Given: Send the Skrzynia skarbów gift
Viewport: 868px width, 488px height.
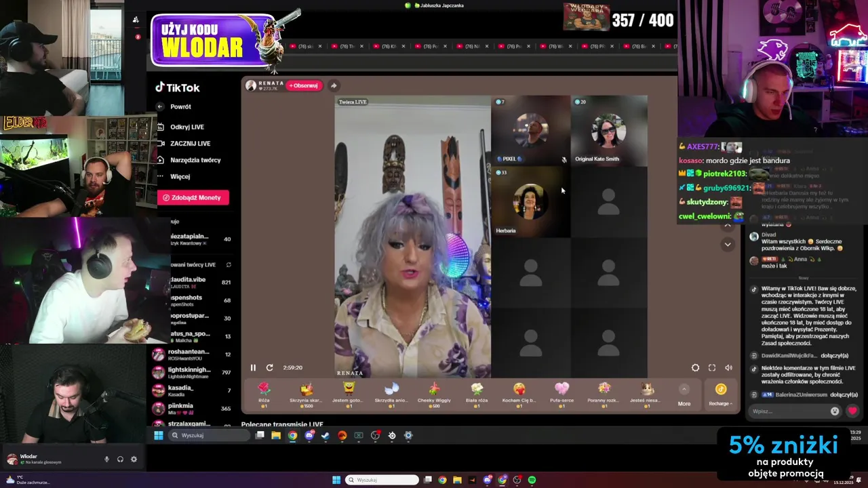Looking at the screenshot, I should [306, 393].
